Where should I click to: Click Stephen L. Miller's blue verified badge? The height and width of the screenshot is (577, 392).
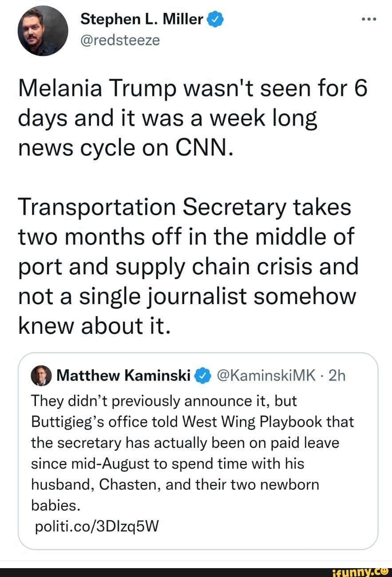[x=211, y=19]
